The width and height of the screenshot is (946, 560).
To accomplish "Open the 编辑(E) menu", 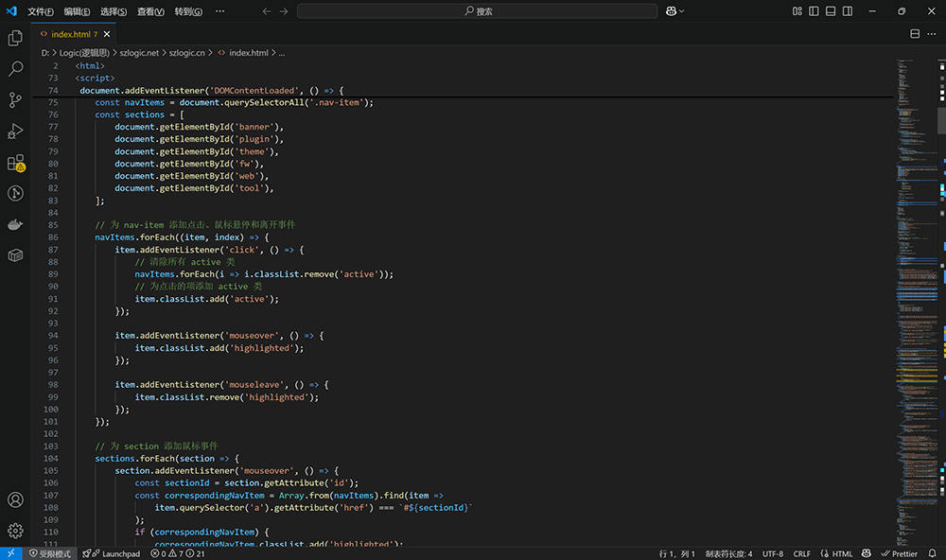I will 77,11.
